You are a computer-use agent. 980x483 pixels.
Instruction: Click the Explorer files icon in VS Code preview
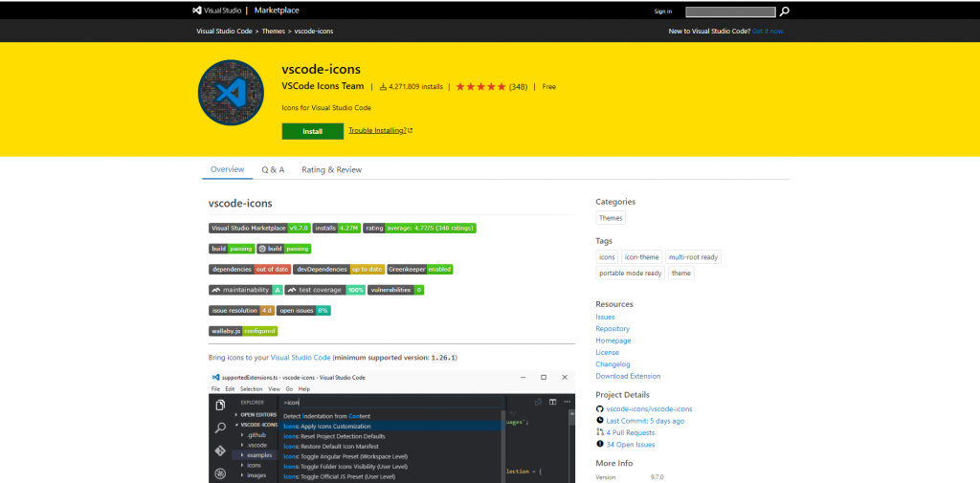point(220,406)
